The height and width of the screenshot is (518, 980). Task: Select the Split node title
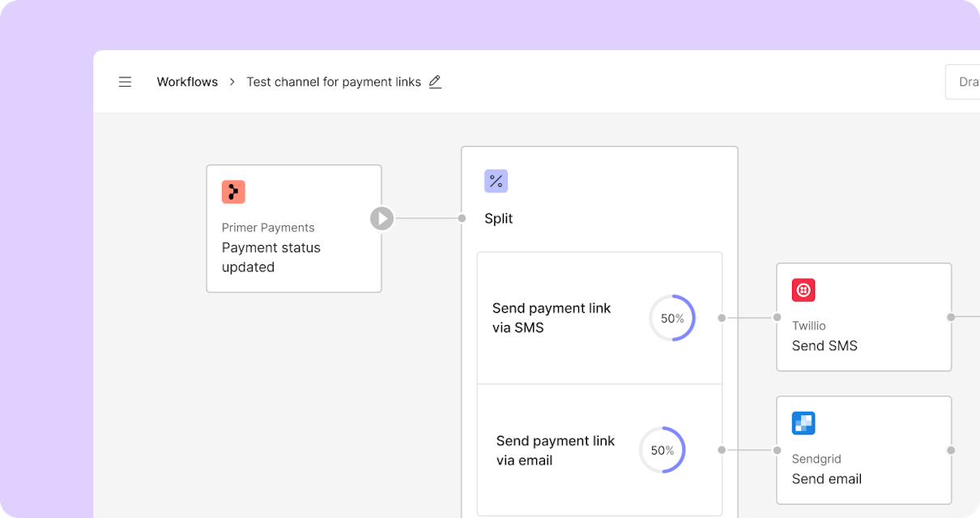[499, 218]
